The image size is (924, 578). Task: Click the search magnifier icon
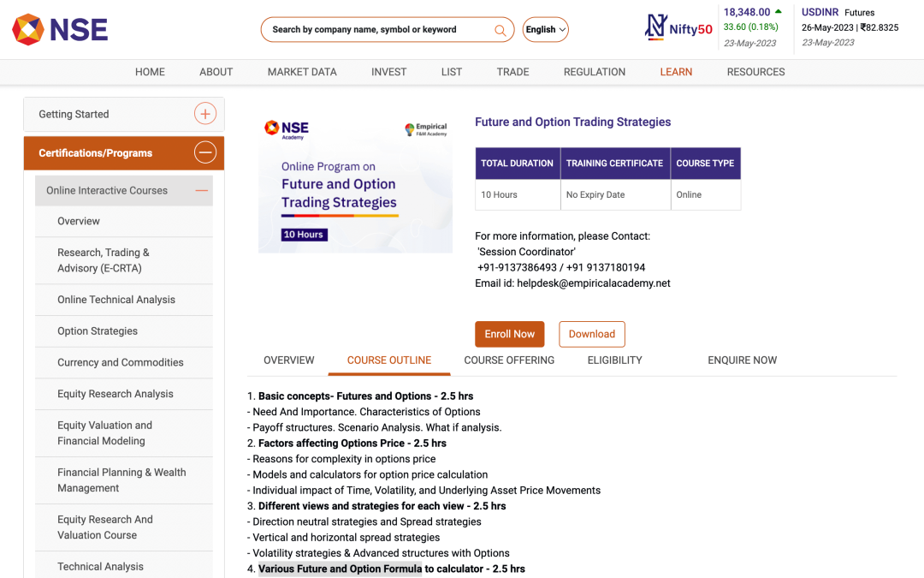pos(500,30)
